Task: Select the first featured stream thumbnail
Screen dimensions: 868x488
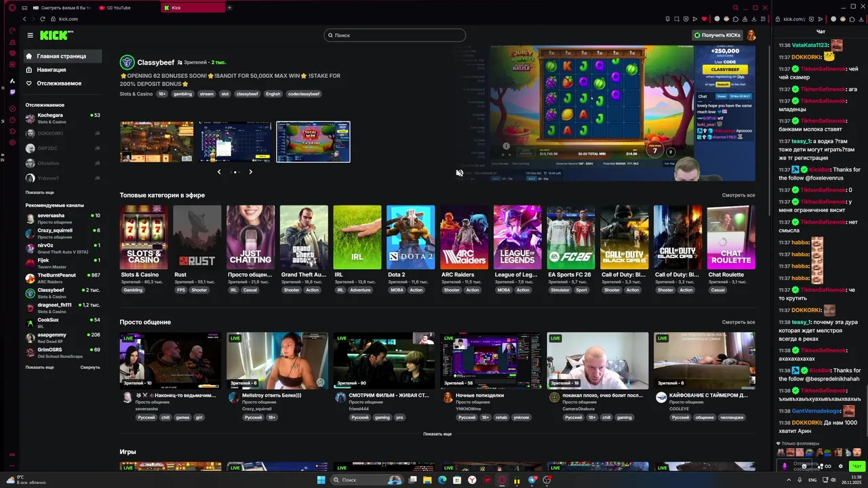Action: point(157,142)
